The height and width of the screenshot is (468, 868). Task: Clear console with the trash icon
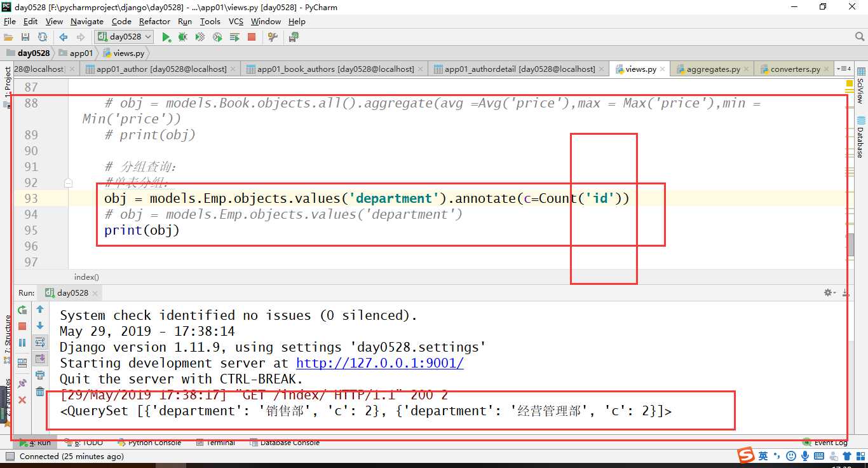40,392
